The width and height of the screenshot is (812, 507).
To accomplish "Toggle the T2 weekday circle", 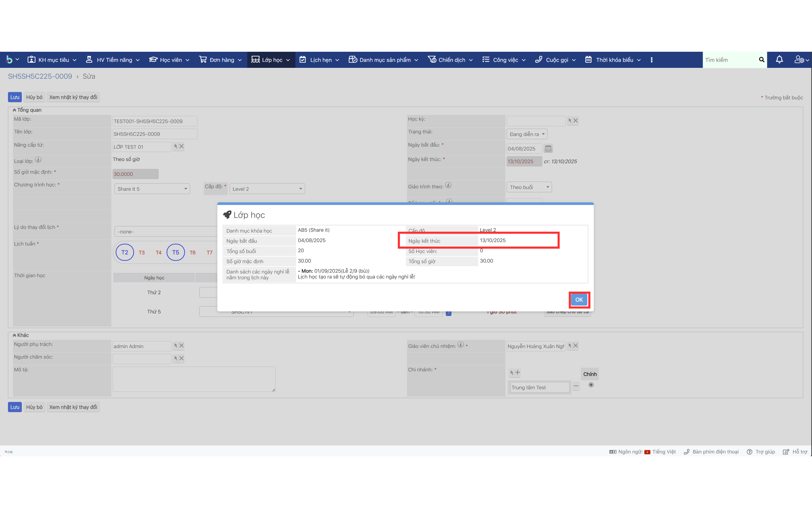I will click(125, 252).
